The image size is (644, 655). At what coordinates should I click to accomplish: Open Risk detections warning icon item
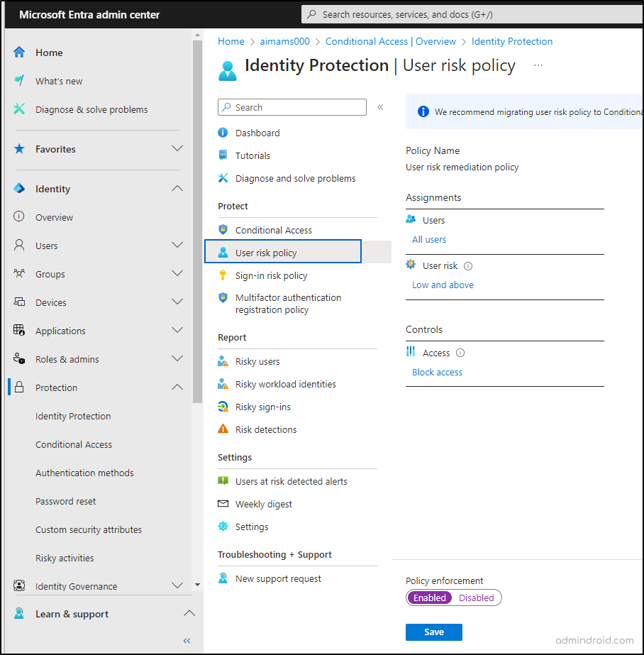click(x=223, y=429)
